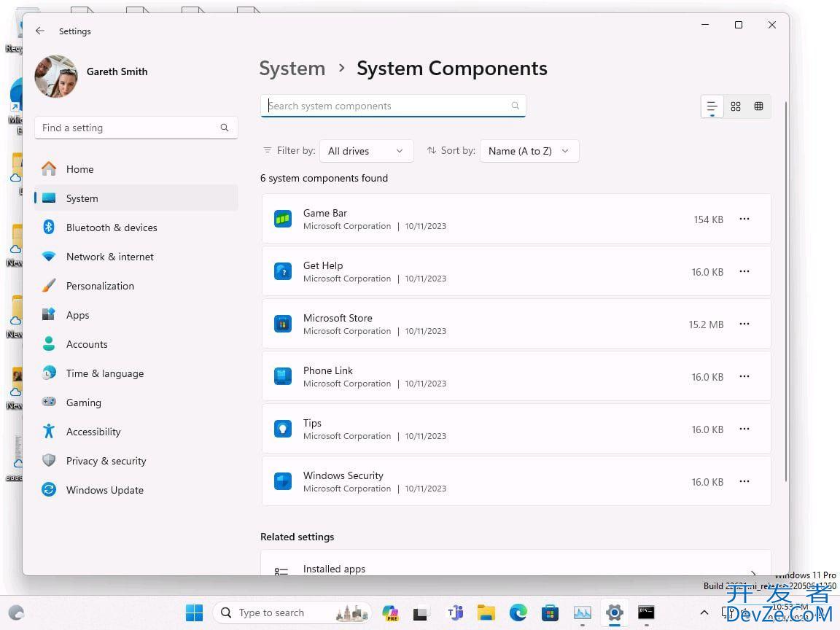
Task: Open more options for Get Help
Action: point(744,271)
